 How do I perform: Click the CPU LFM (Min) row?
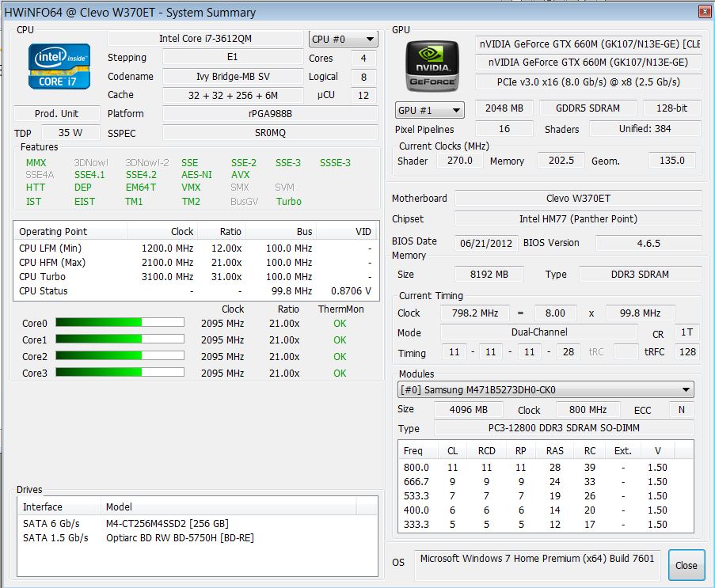pyautogui.click(x=196, y=248)
